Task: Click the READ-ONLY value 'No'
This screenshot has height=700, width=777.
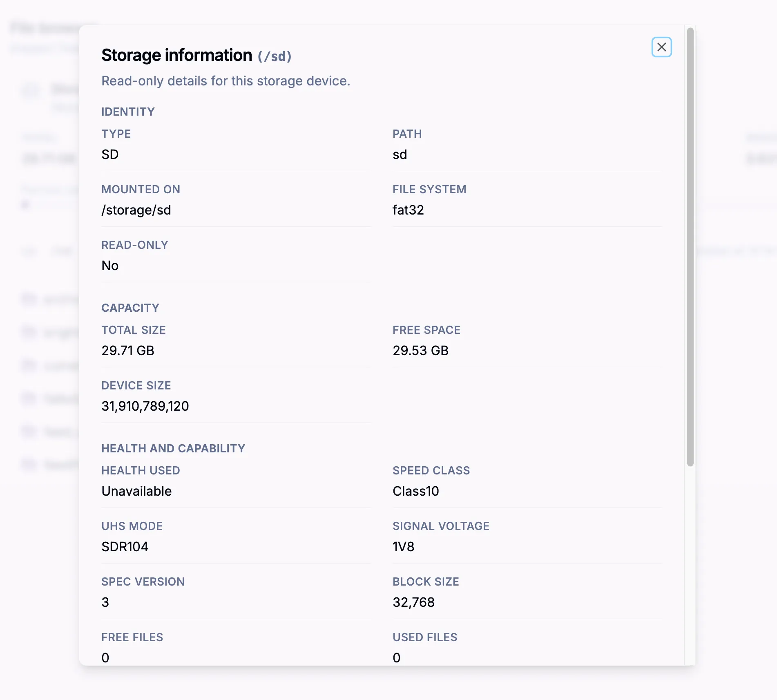Action: pyautogui.click(x=110, y=266)
